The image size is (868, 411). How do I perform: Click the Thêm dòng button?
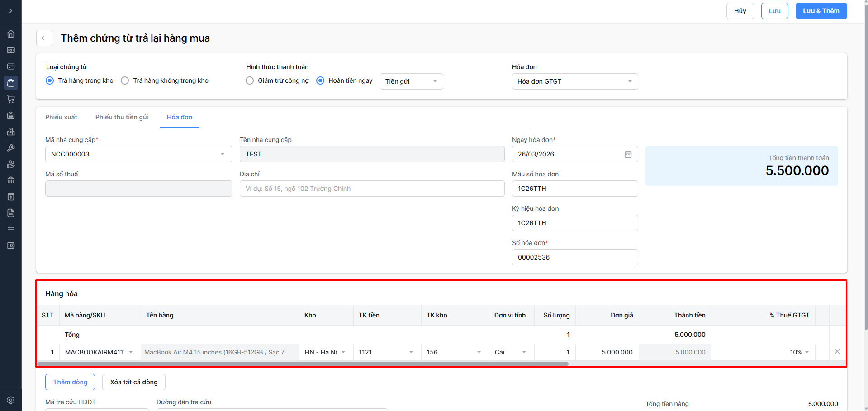pyautogui.click(x=70, y=382)
